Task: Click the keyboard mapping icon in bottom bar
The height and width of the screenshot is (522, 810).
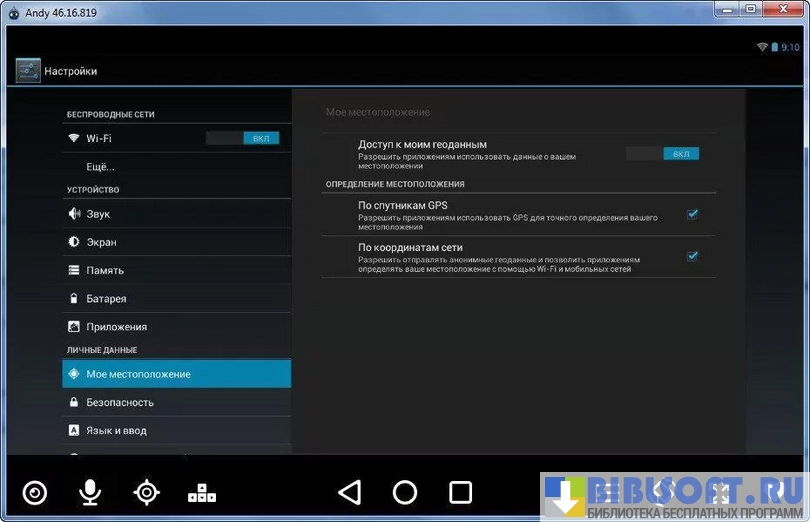Action: [202, 492]
